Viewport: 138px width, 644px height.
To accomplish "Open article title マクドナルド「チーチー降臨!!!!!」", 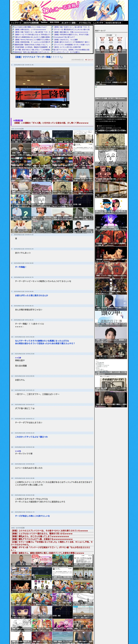I will (x=39, y=57).
